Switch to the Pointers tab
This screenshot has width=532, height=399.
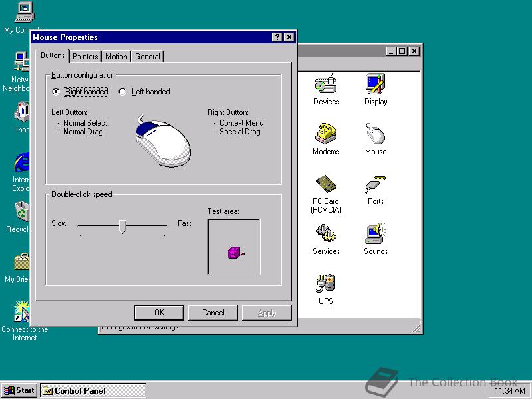point(85,57)
